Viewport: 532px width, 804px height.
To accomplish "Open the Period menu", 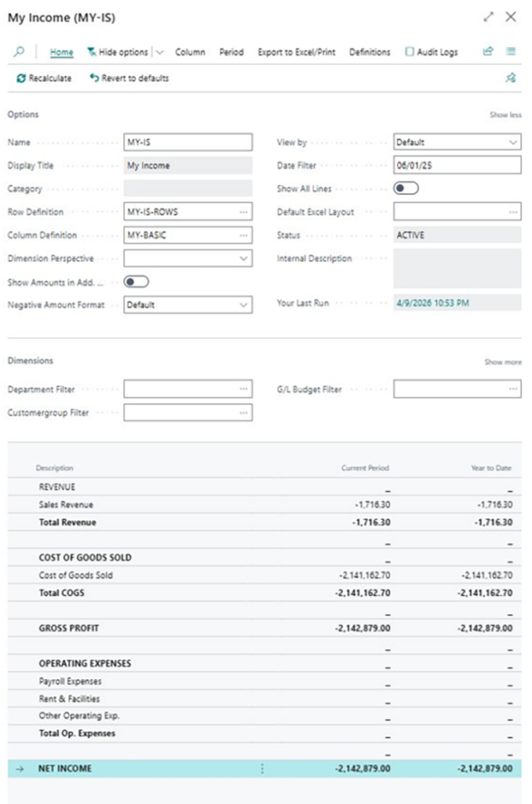I will point(231,52).
